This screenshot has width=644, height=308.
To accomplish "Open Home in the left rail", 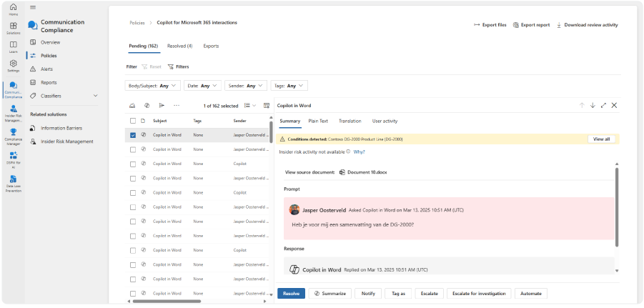I will coord(14,9).
